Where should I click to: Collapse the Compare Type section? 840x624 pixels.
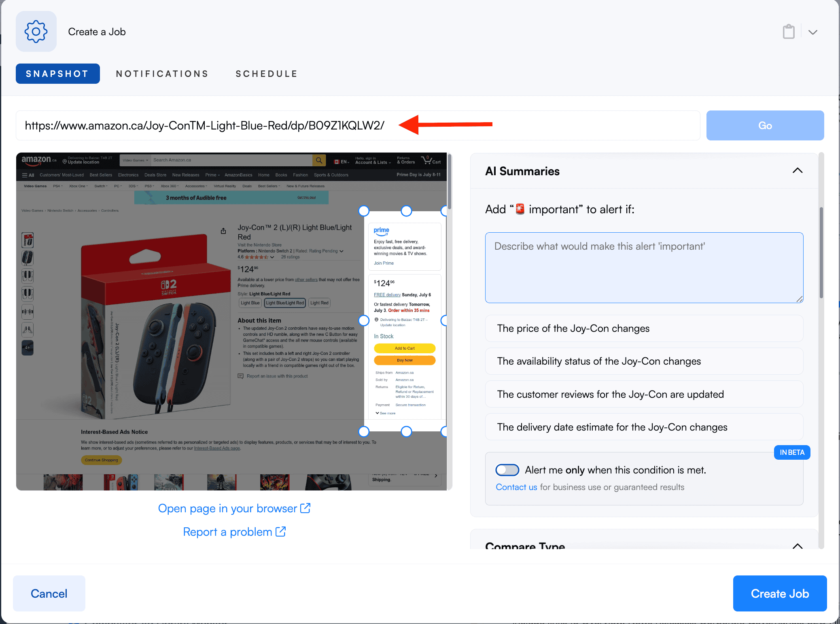point(797,546)
